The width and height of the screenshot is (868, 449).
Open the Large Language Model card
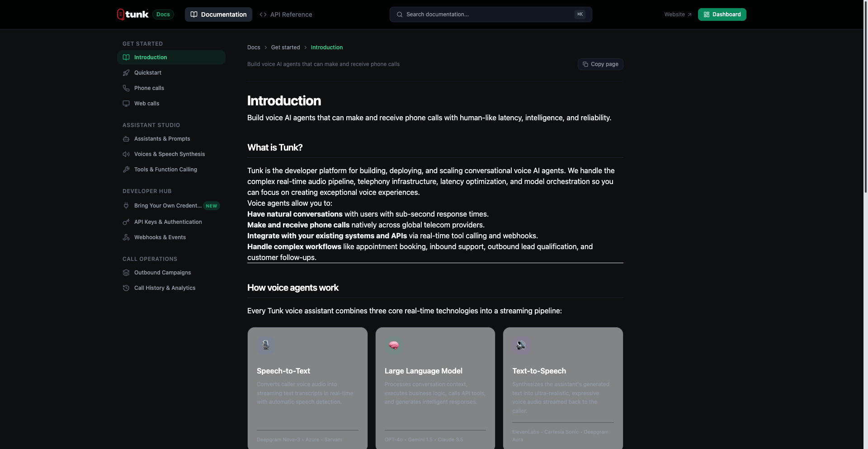[435, 388]
